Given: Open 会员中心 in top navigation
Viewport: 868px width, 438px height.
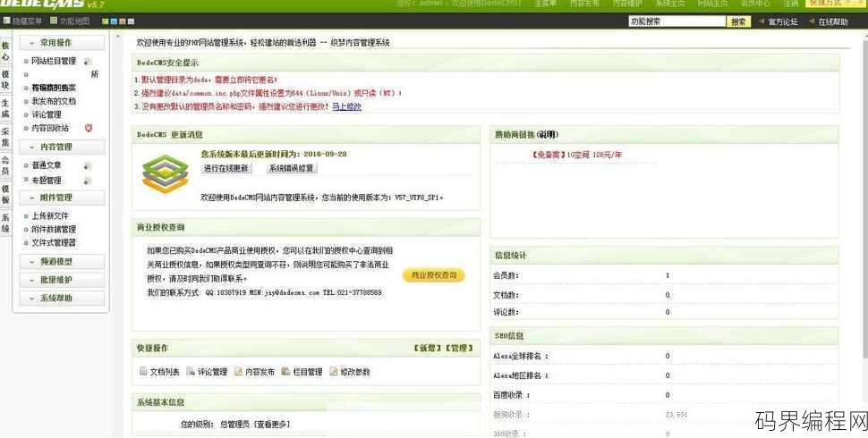Looking at the screenshot, I should (x=755, y=4).
